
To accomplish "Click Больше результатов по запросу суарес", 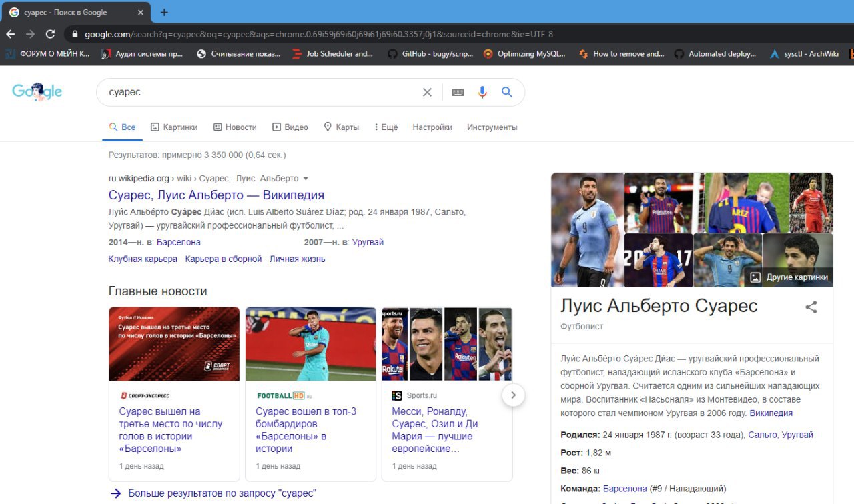I will pos(222,493).
